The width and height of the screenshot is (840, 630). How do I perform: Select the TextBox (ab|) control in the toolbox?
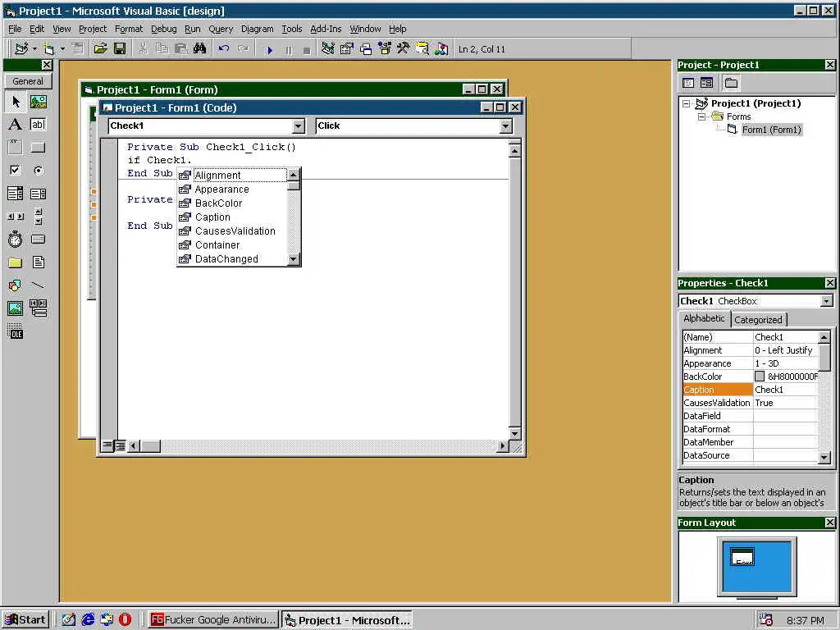click(38, 125)
